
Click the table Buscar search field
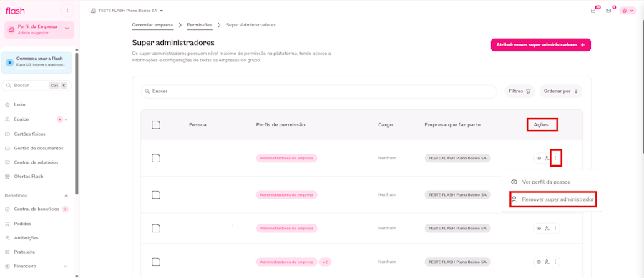pos(318,91)
